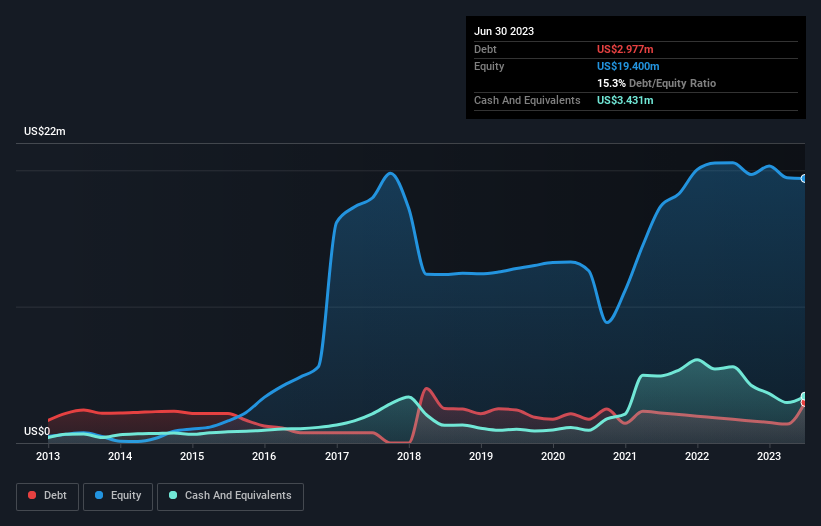Screen dimensions: 821x526
Task: Click the US$22m y-axis label
Action: tap(45, 131)
